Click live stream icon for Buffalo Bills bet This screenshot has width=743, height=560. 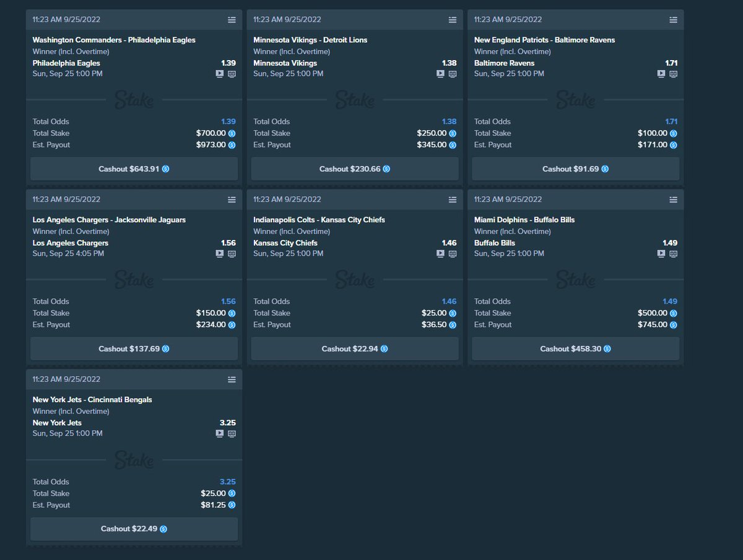(x=661, y=254)
